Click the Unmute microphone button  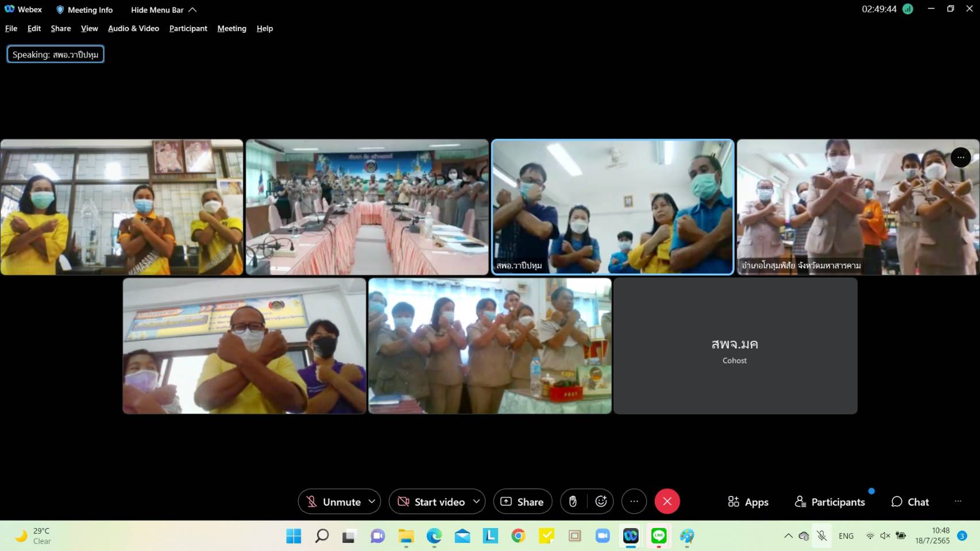point(334,502)
